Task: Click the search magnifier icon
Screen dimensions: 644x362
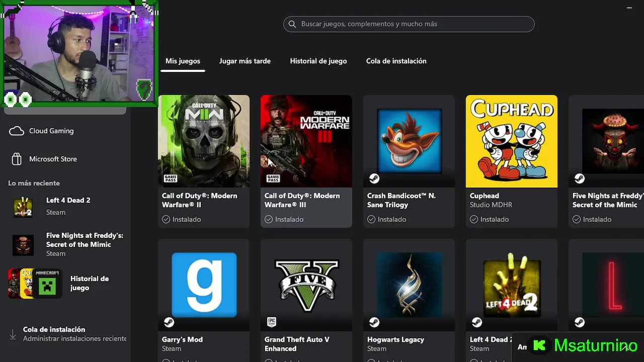Action: [x=292, y=24]
